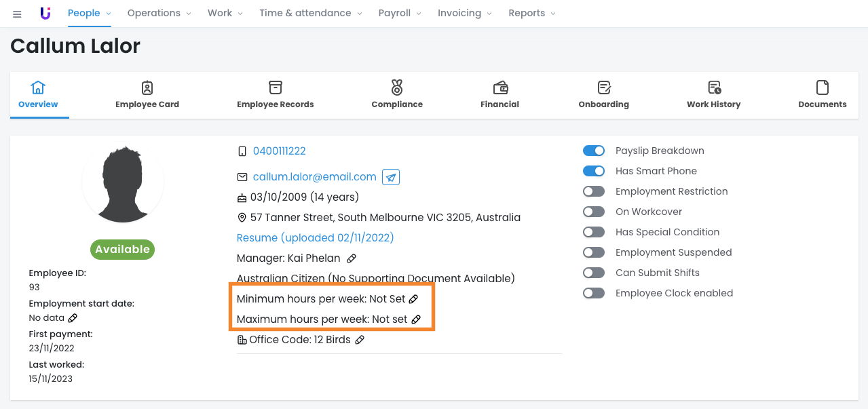Image resolution: width=868 pixels, height=409 pixels.
Task: Click the purple U app logo
Action: pos(45,14)
